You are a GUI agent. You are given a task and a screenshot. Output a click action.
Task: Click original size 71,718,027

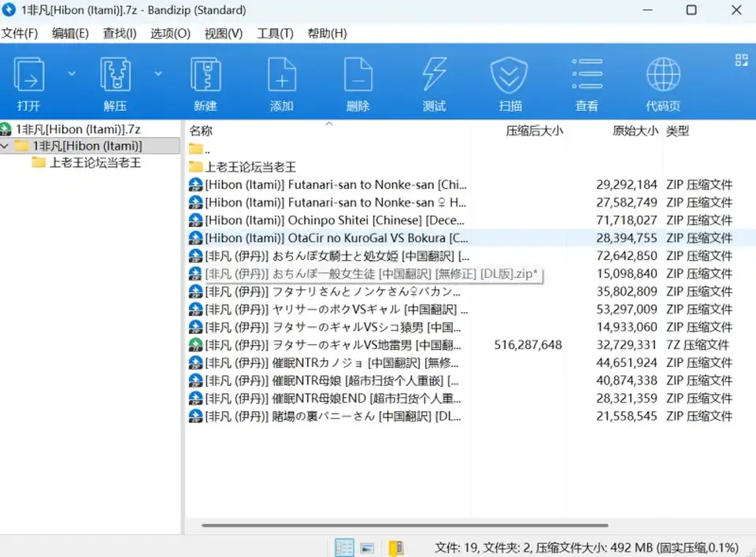click(x=626, y=221)
